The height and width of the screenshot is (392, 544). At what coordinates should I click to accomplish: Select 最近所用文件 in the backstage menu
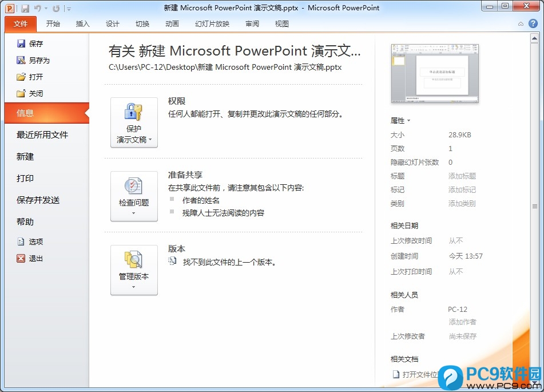[42, 134]
